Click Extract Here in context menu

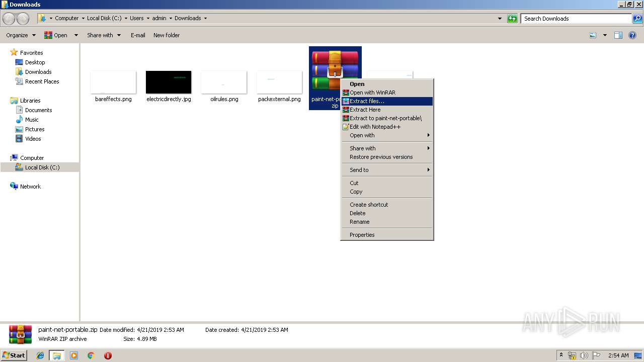click(x=387, y=110)
